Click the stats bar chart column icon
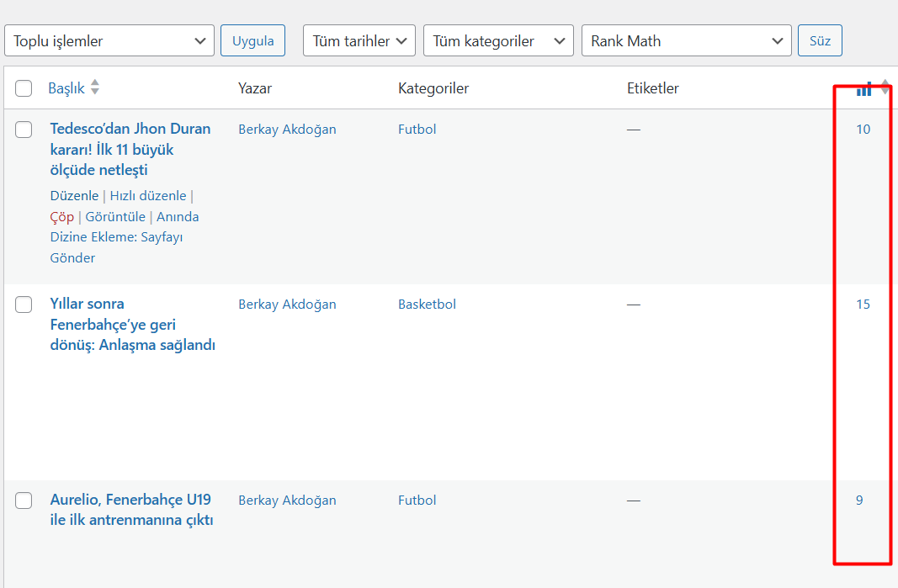The height and width of the screenshot is (588, 898). pos(863,88)
